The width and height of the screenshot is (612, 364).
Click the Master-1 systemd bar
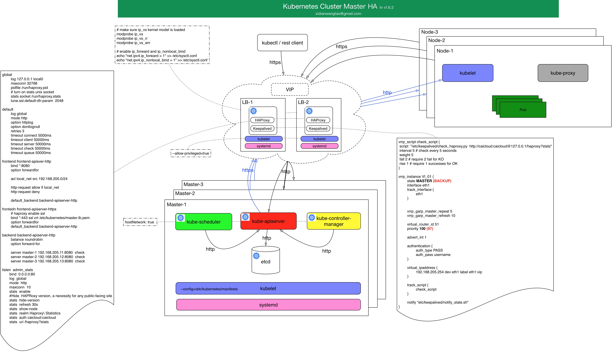[x=268, y=305]
